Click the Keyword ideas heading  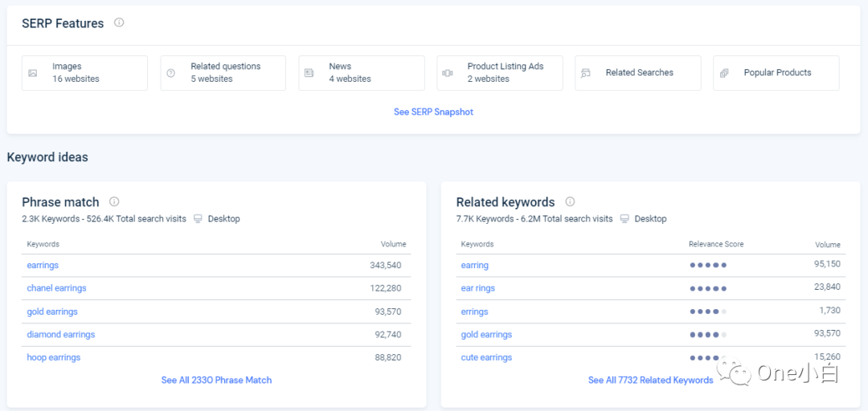tap(47, 157)
